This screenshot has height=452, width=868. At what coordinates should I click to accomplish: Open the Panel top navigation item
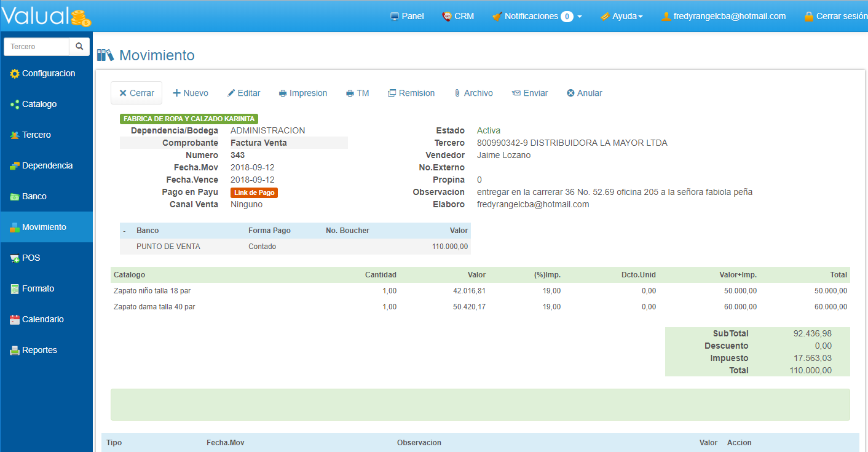[407, 17]
